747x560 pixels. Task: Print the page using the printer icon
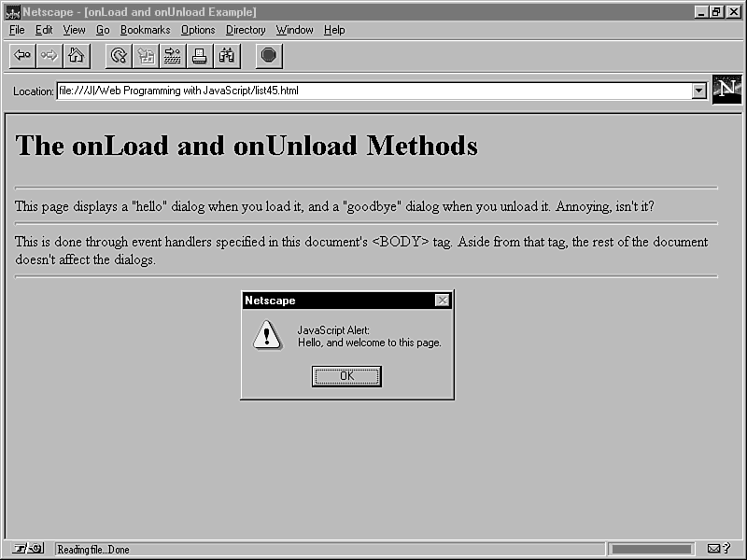click(x=200, y=56)
